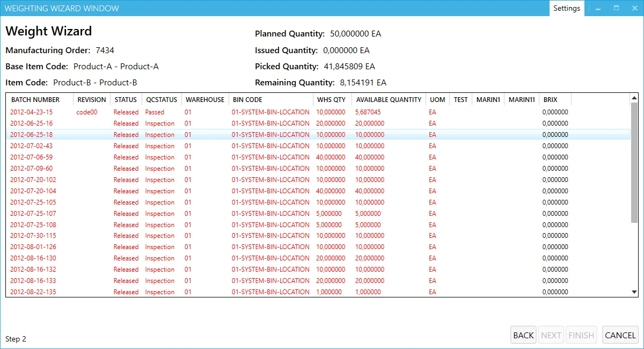
Task: Select batch row 2012-04-23-15
Action: [x=31, y=112]
